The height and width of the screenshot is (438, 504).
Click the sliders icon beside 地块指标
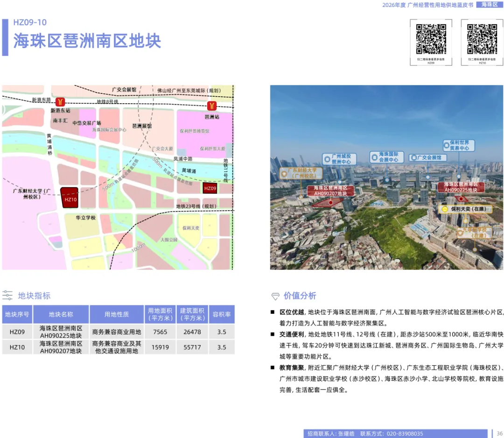7,295
